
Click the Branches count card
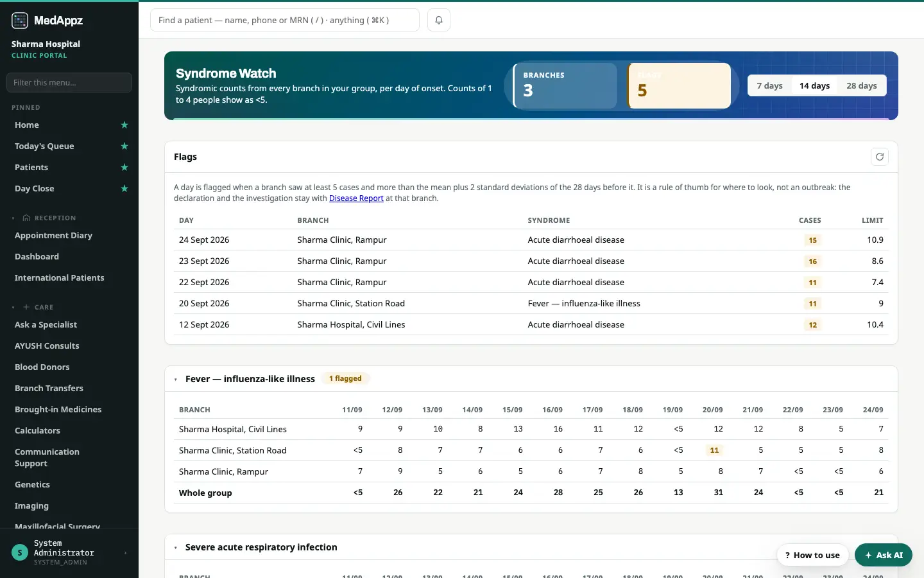(x=565, y=85)
